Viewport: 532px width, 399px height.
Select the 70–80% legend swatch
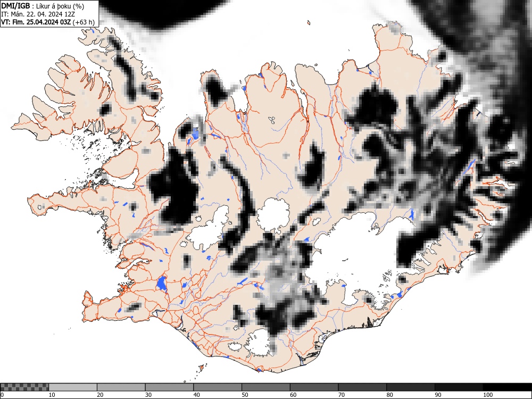[x=362, y=387]
